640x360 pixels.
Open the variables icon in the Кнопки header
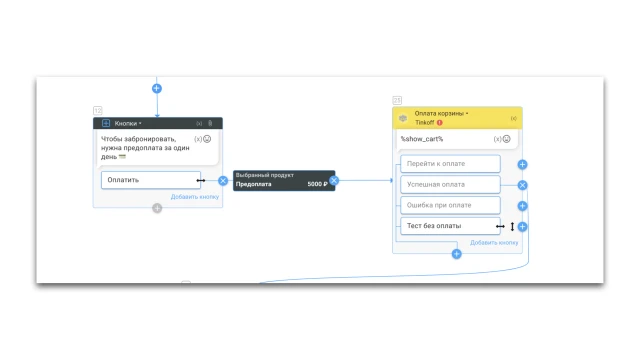pyautogui.click(x=199, y=123)
